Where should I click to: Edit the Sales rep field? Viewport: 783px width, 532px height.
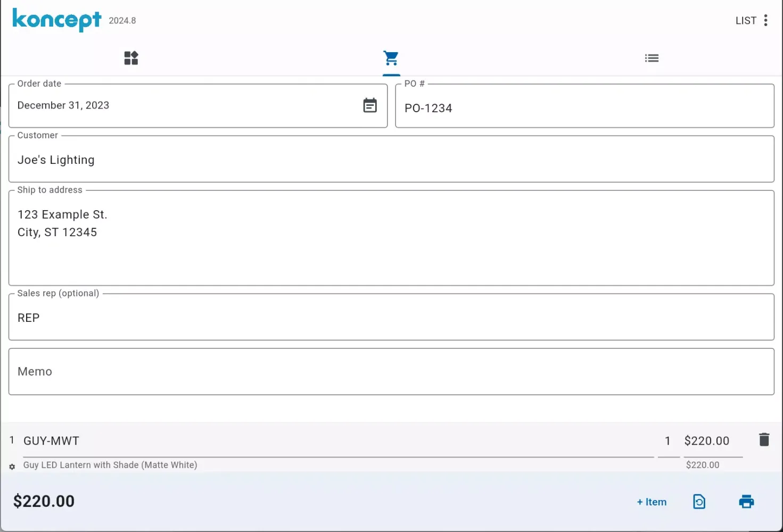[x=391, y=318]
